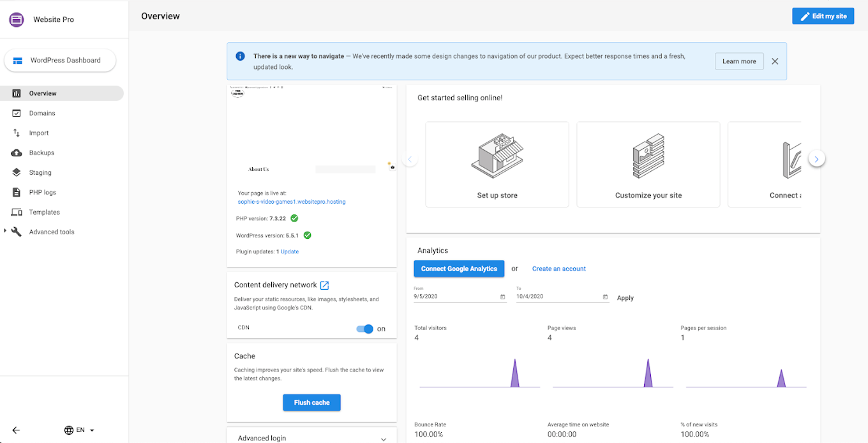Go to the Overview menu item
This screenshot has height=443, width=868.
[62, 93]
